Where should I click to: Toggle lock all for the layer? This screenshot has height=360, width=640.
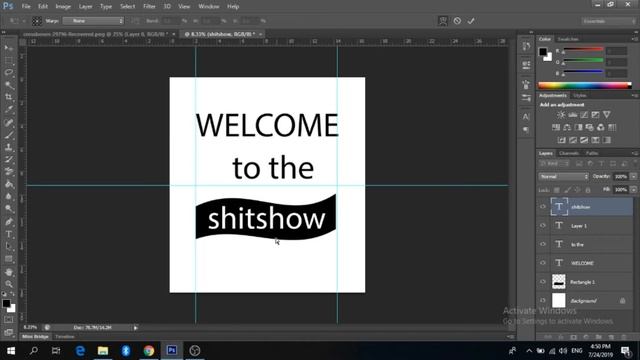tap(588, 190)
